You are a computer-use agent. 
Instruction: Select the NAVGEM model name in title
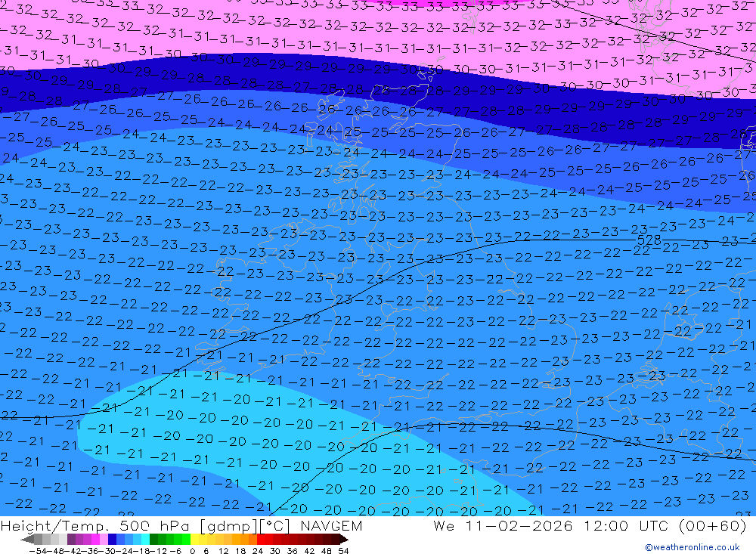331,525
